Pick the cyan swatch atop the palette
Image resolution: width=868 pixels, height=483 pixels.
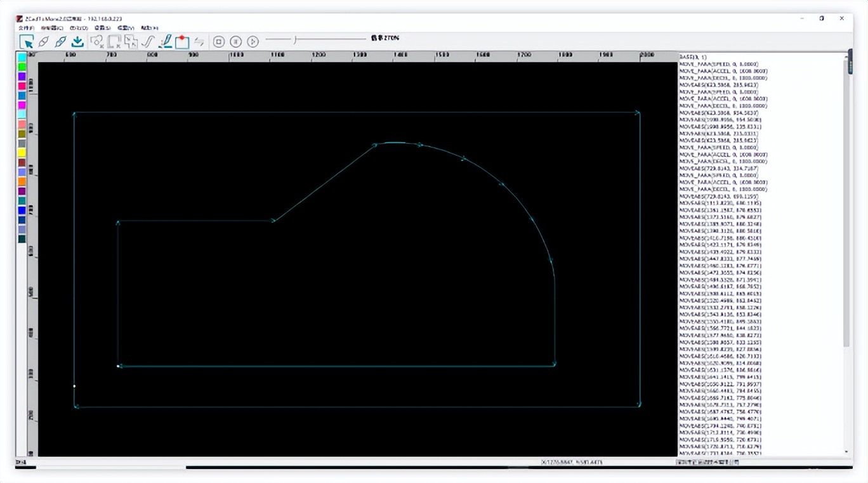(x=22, y=57)
